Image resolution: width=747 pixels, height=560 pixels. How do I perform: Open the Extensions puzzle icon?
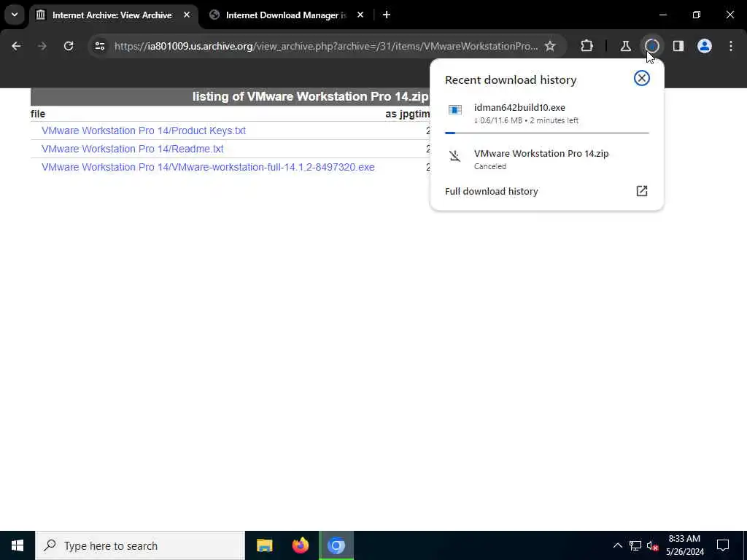(587, 46)
